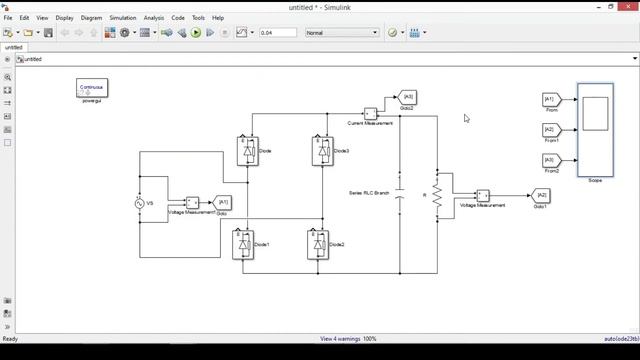640x360 pixels.
Task: Select the powergui Continuous block
Action: (x=92, y=88)
